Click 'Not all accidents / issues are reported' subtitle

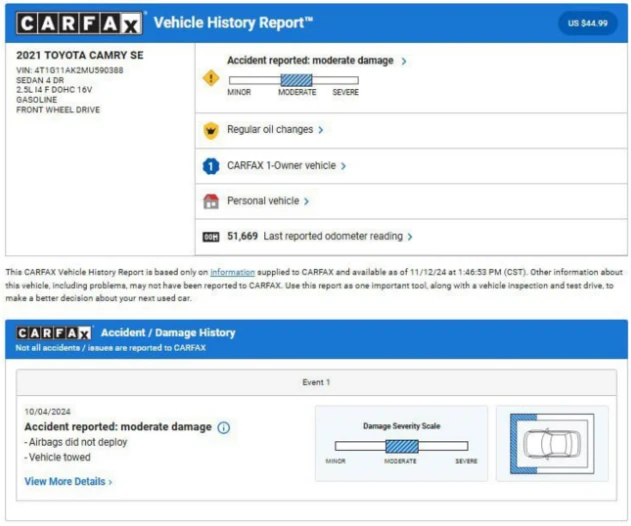tap(111, 348)
